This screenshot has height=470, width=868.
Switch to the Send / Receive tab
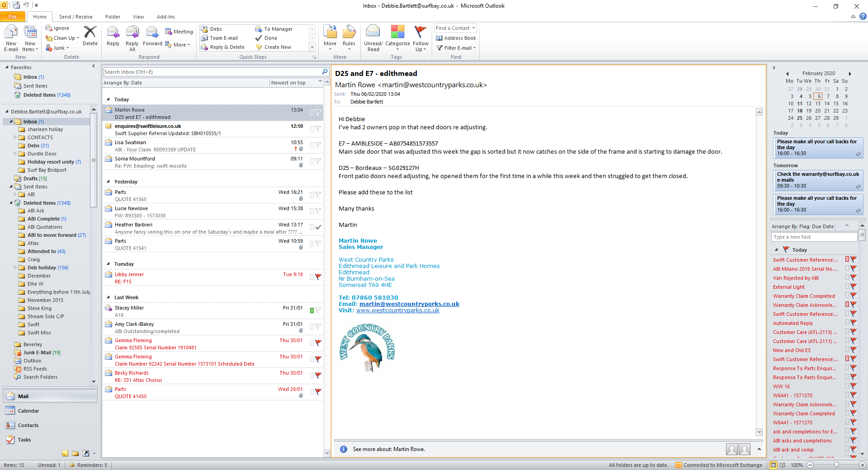[x=76, y=17]
